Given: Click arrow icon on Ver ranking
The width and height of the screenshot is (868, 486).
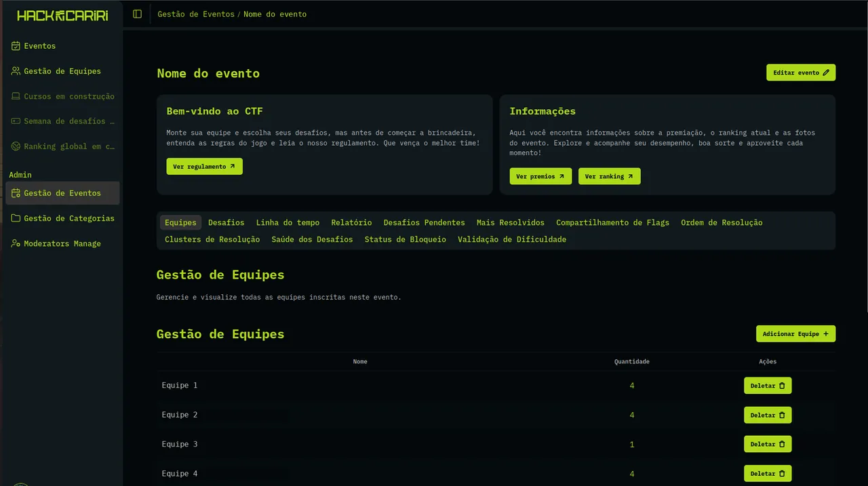Looking at the screenshot, I should pyautogui.click(x=630, y=176).
